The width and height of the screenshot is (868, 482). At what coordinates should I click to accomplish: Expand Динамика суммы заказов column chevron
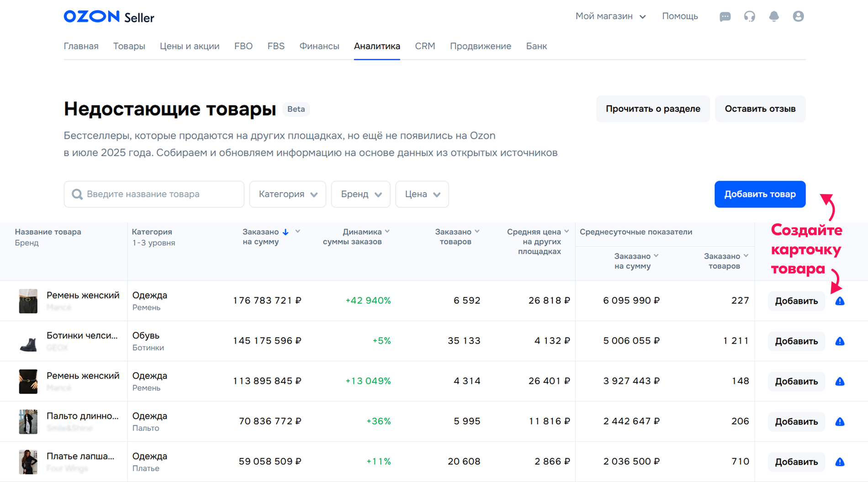pyautogui.click(x=387, y=231)
